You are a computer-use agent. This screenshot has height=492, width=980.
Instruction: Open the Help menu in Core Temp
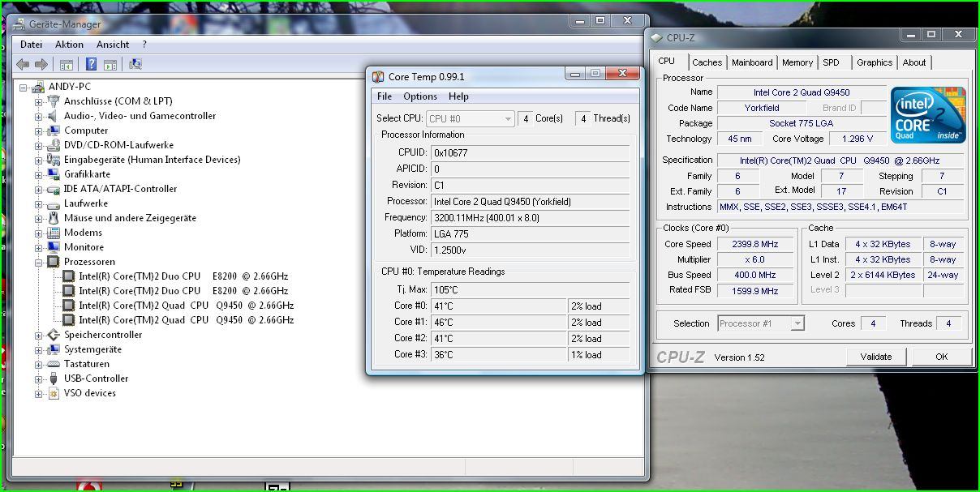(458, 96)
